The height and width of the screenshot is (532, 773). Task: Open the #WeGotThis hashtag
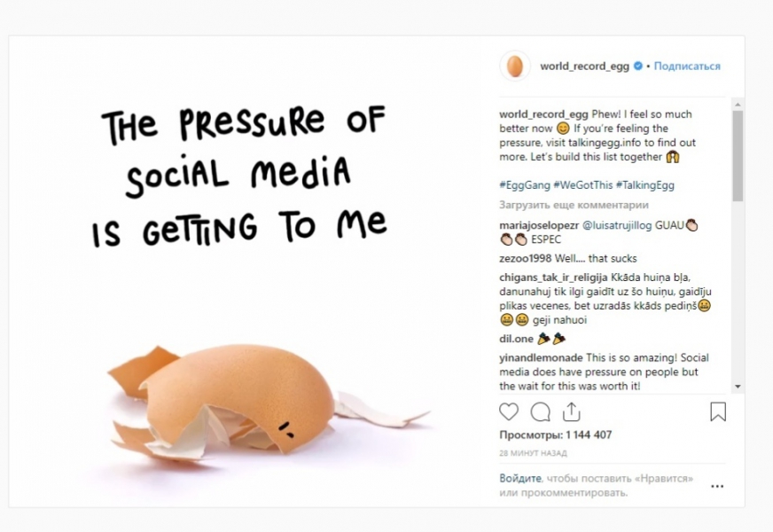coord(582,185)
